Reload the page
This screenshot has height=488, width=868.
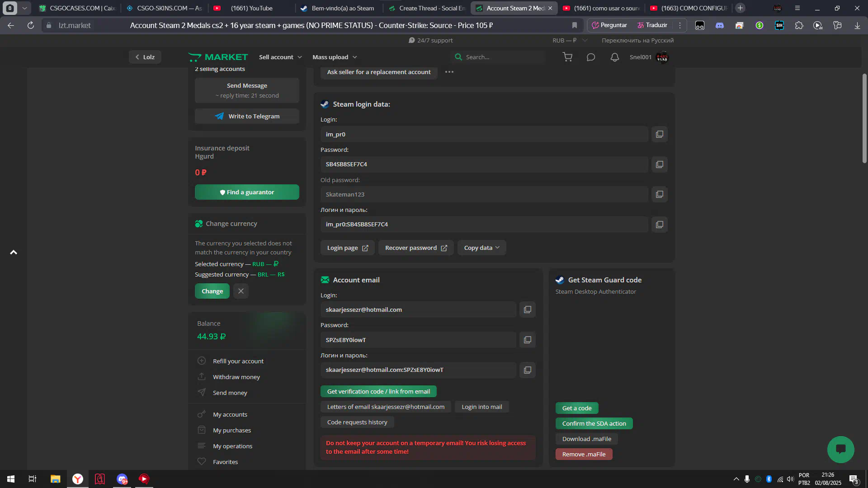(x=31, y=25)
